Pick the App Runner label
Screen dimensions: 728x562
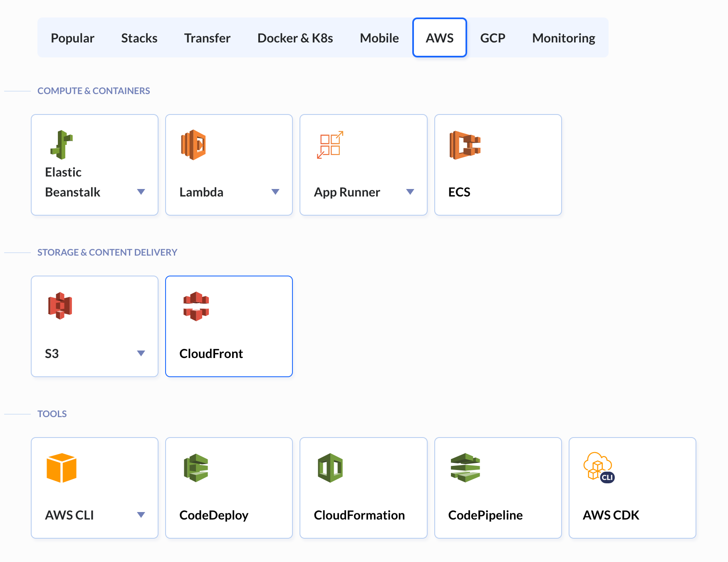point(347,192)
